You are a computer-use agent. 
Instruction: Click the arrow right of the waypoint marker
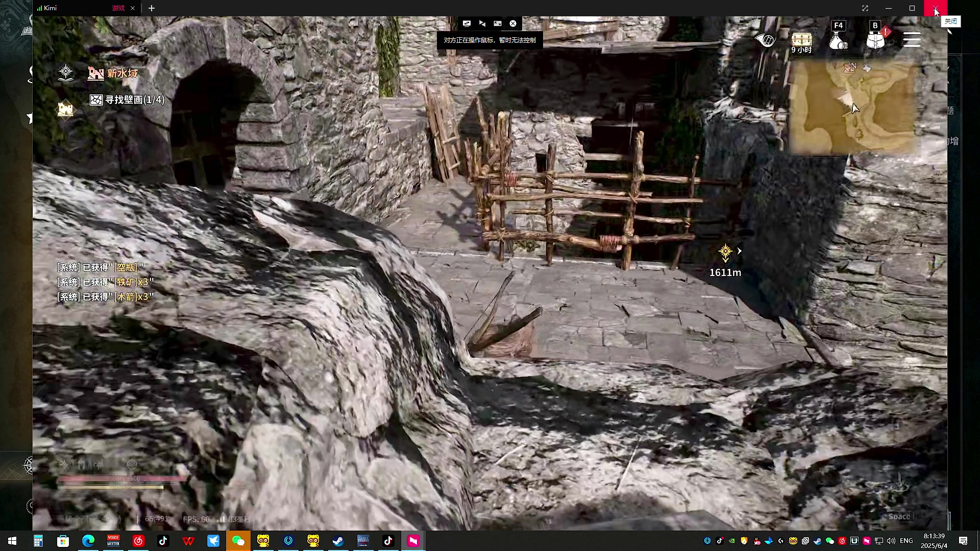pos(739,251)
